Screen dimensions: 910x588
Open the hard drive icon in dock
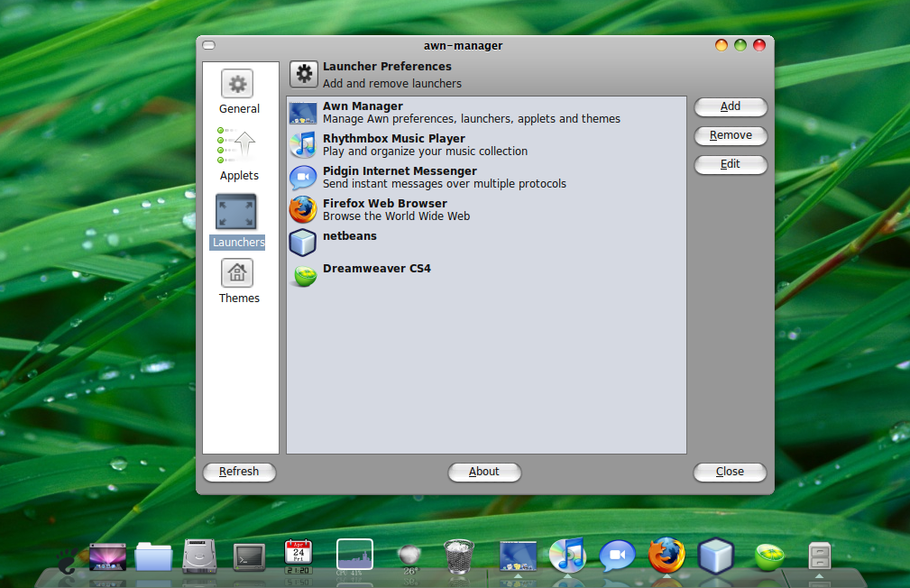point(199,556)
